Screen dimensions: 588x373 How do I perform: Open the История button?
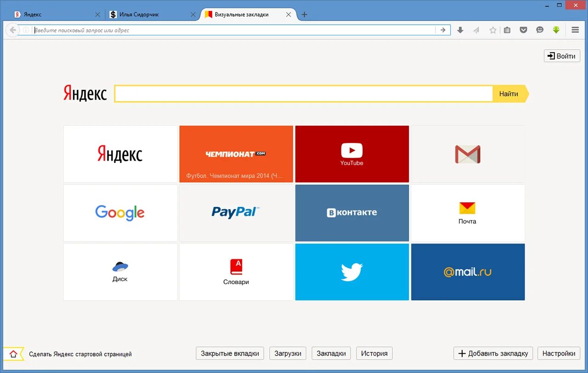374,353
